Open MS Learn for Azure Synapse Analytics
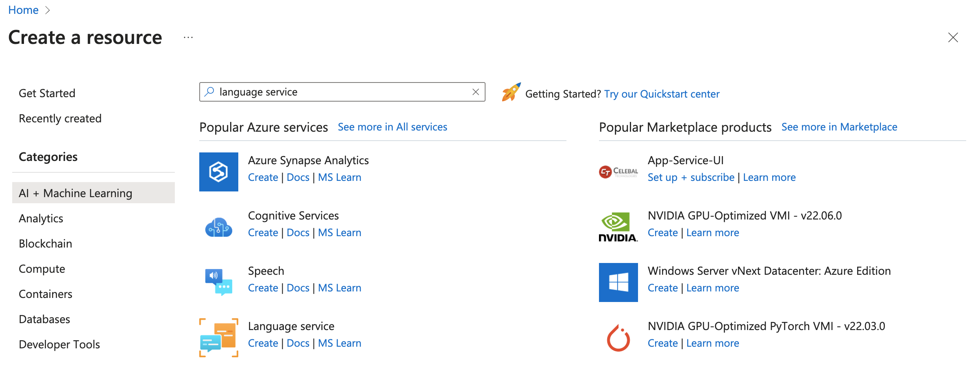 (x=339, y=177)
